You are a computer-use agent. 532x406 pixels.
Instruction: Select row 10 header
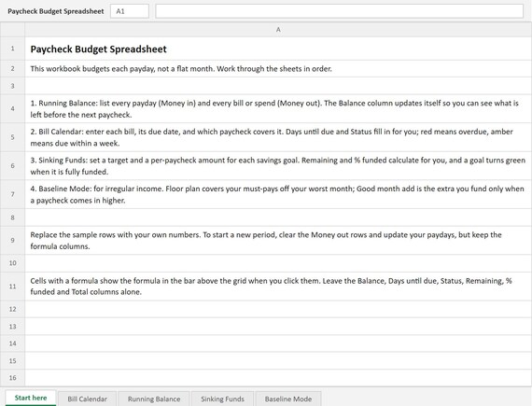[12, 263]
